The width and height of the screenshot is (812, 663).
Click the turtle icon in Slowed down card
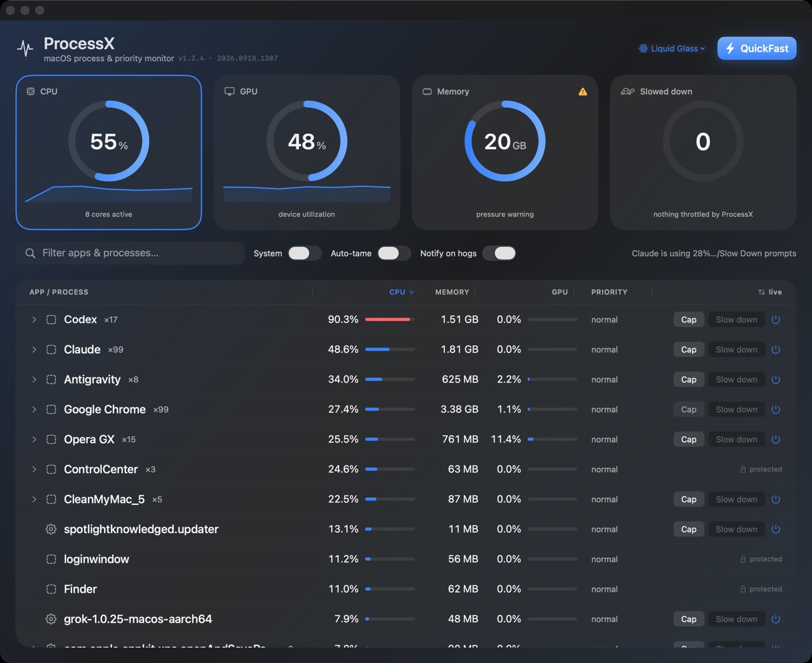[x=628, y=92]
